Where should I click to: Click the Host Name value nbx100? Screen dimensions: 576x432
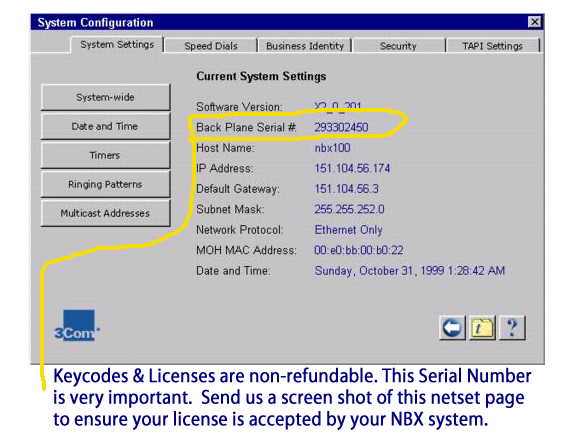tap(332, 148)
